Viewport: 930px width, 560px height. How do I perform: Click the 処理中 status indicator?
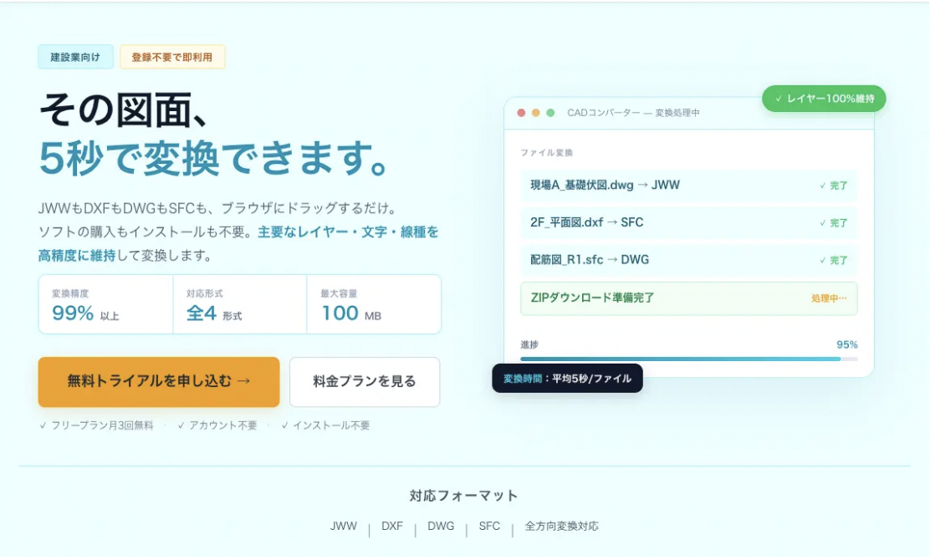[x=828, y=298]
